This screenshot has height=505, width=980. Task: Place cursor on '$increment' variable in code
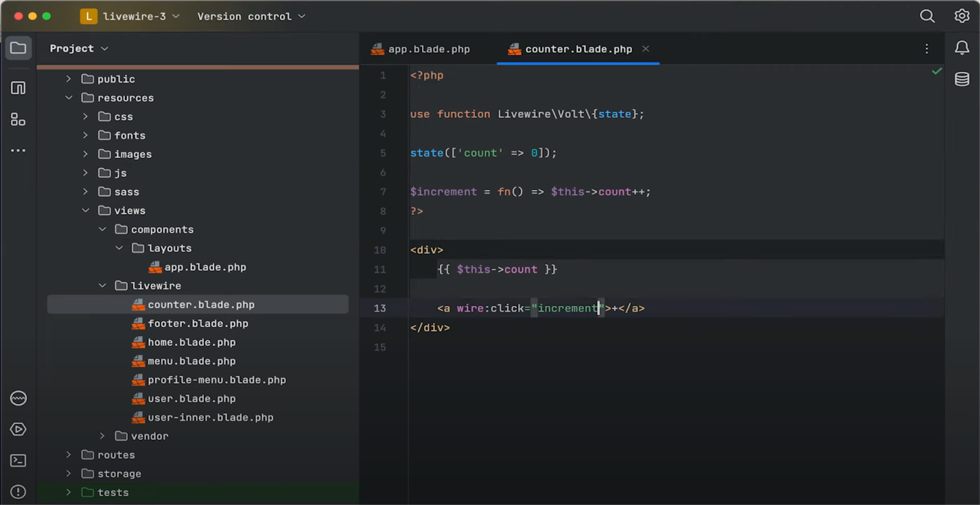pyautogui.click(x=443, y=192)
